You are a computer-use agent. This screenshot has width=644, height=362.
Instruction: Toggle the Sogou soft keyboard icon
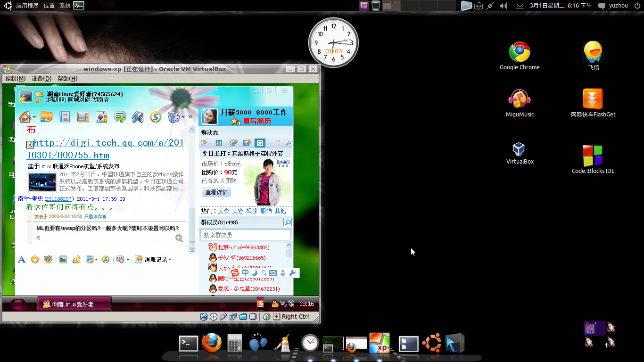pyautogui.click(x=273, y=273)
